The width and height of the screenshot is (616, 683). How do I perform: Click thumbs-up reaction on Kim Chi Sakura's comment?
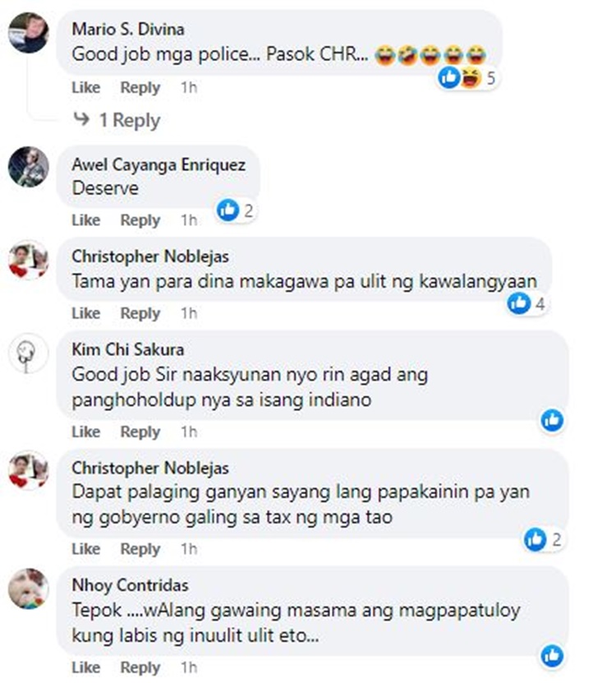pyautogui.click(x=552, y=420)
